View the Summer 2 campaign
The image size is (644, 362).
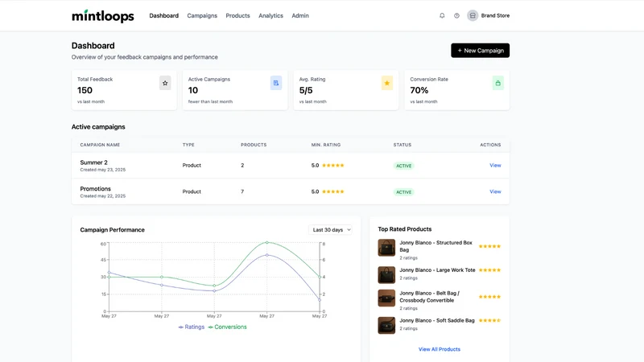tap(495, 166)
